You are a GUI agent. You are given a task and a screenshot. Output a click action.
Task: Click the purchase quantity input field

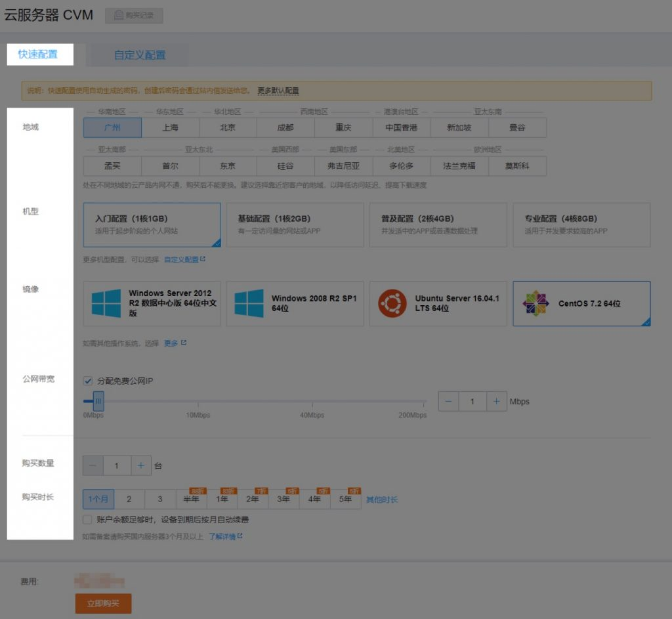coord(117,465)
